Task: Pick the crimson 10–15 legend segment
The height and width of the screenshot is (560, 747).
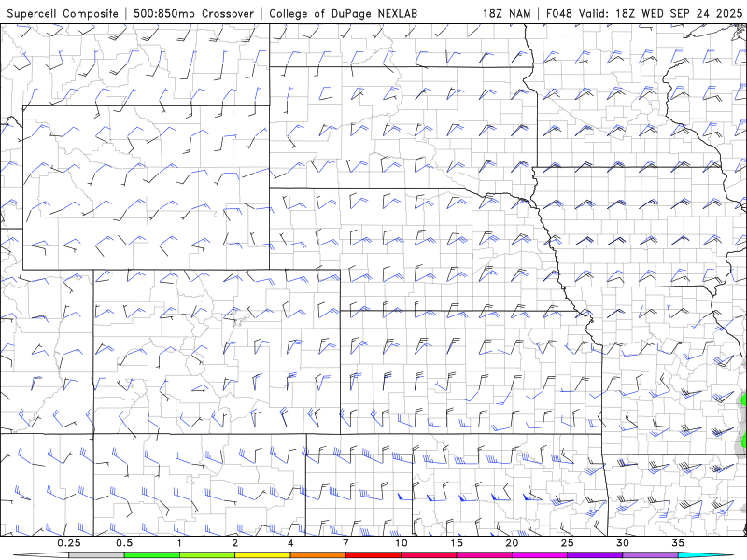Action: tap(429, 555)
